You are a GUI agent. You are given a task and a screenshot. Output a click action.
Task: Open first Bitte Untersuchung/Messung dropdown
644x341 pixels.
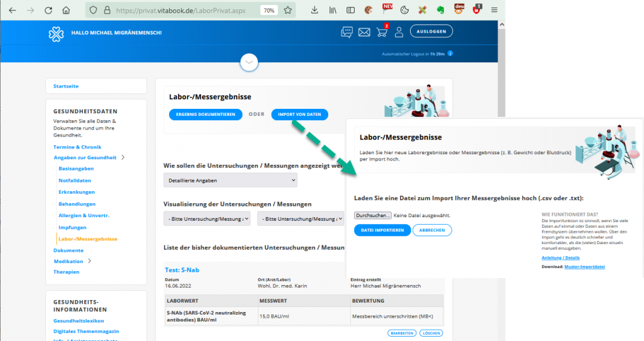pos(206,219)
